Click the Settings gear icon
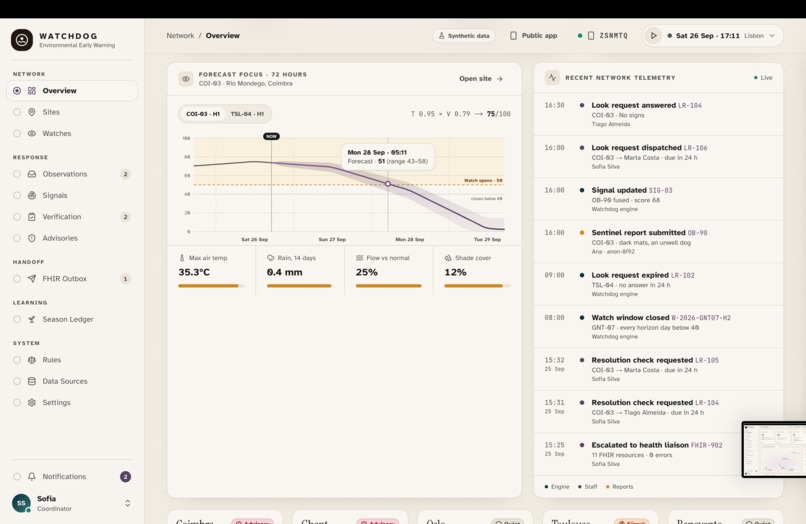Image resolution: width=806 pixels, height=524 pixels. 32,403
